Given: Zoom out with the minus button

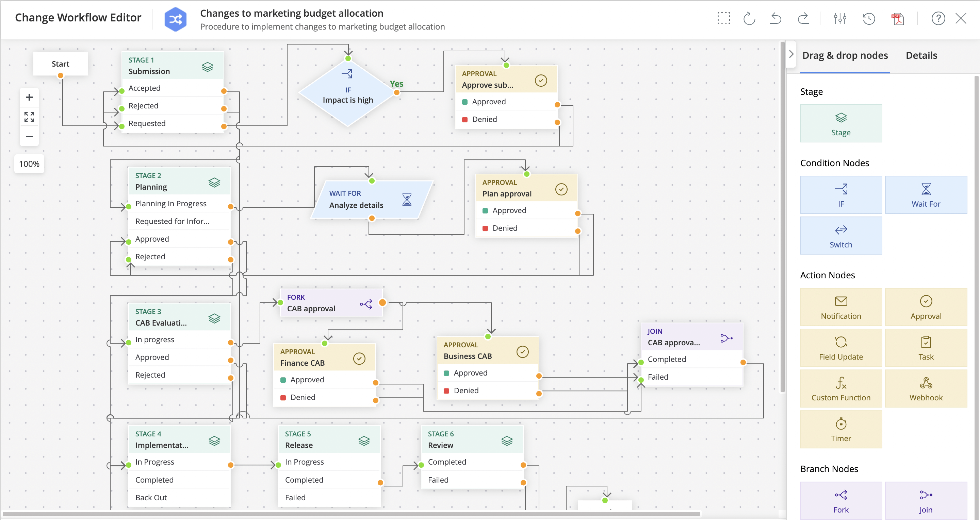Looking at the screenshot, I should [x=29, y=137].
